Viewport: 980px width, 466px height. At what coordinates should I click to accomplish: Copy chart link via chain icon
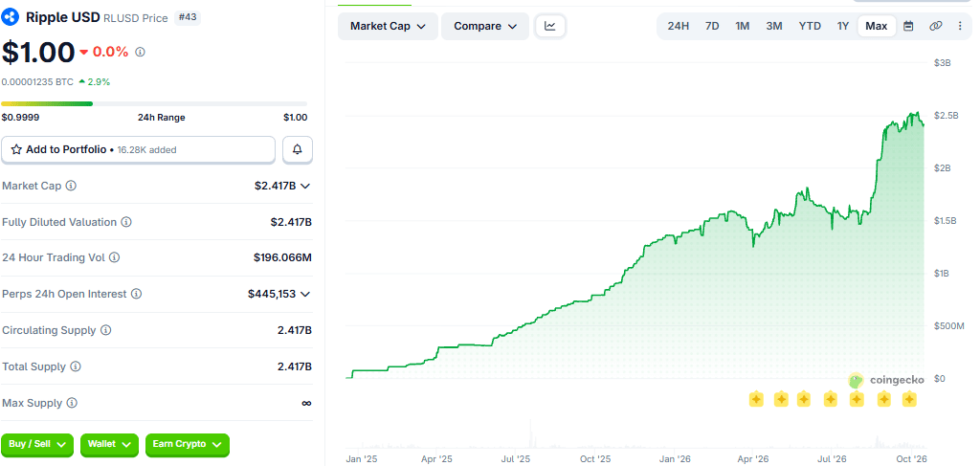pyautogui.click(x=936, y=26)
